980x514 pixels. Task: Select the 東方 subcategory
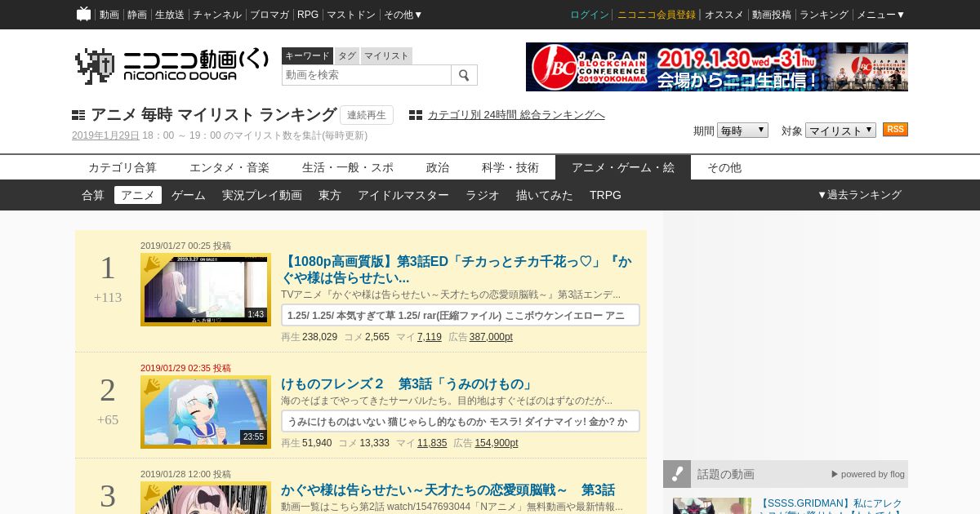coord(330,195)
